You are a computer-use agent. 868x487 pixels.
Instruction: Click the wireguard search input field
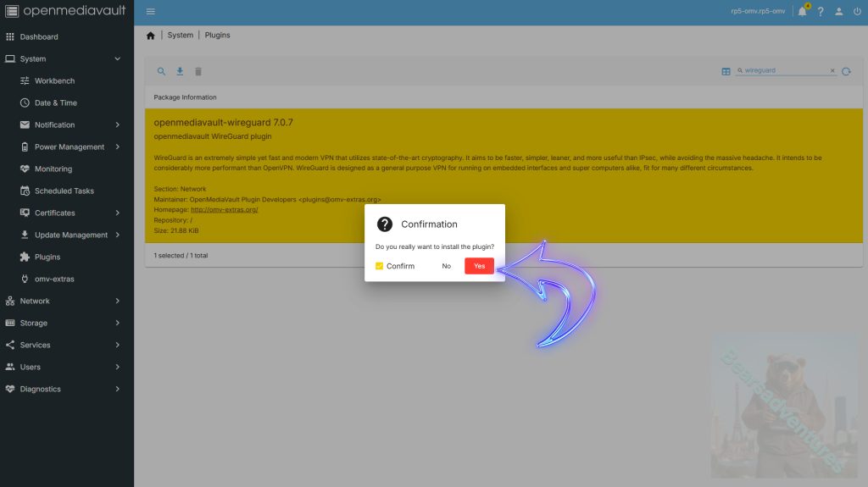(783, 71)
